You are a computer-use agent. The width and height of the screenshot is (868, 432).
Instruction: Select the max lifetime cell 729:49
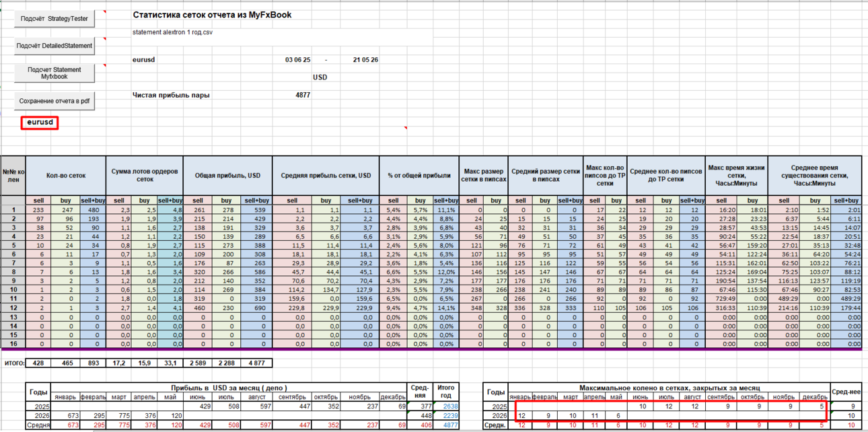point(722,298)
